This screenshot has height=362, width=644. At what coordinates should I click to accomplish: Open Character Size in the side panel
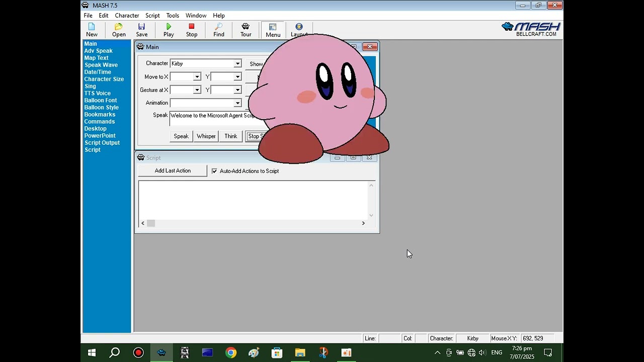pyautogui.click(x=104, y=79)
